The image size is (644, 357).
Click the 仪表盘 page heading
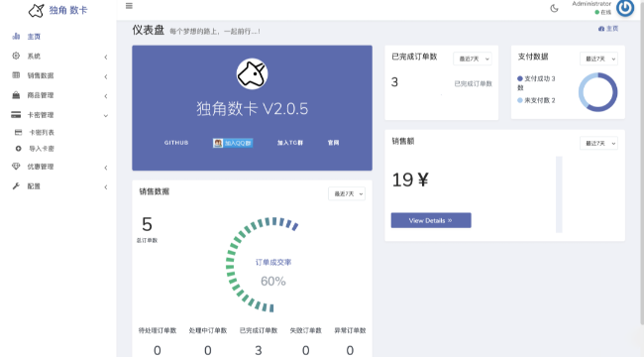[149, 30]
